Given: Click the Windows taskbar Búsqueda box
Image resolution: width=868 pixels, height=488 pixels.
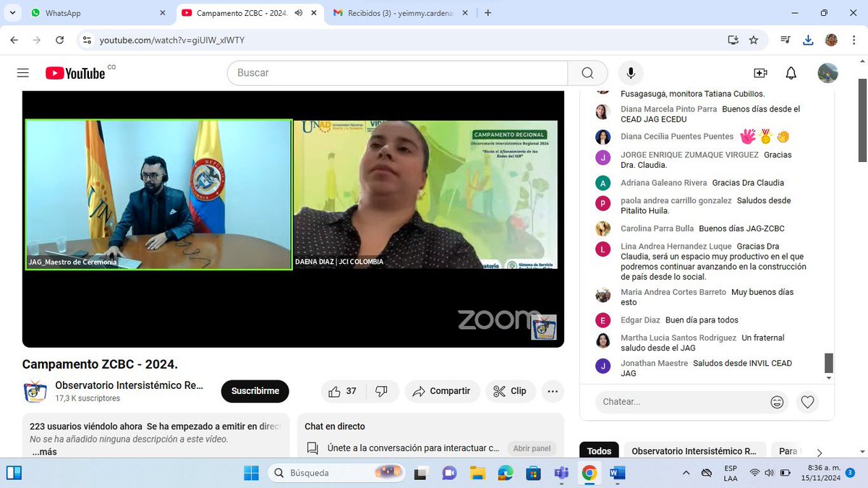Looking at the screenshot, I should [x=338, y=473].
